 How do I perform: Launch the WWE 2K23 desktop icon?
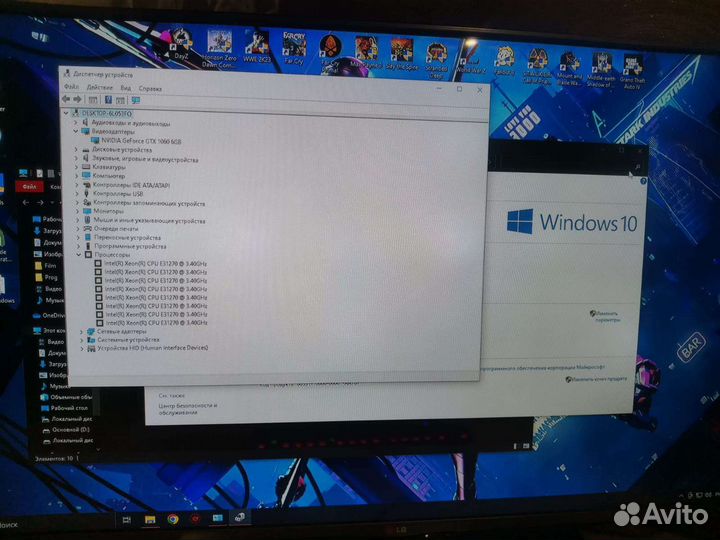point(257,46)
